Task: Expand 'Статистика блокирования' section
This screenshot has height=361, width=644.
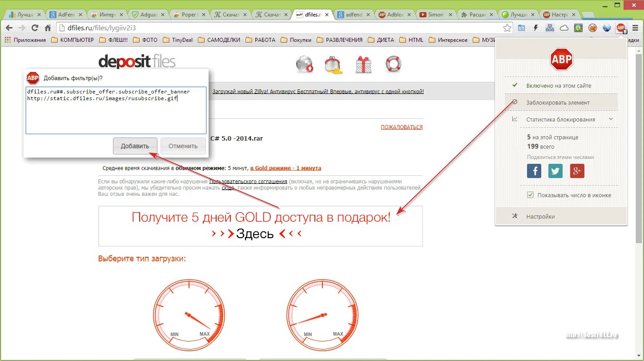Action: coord(561,119)
